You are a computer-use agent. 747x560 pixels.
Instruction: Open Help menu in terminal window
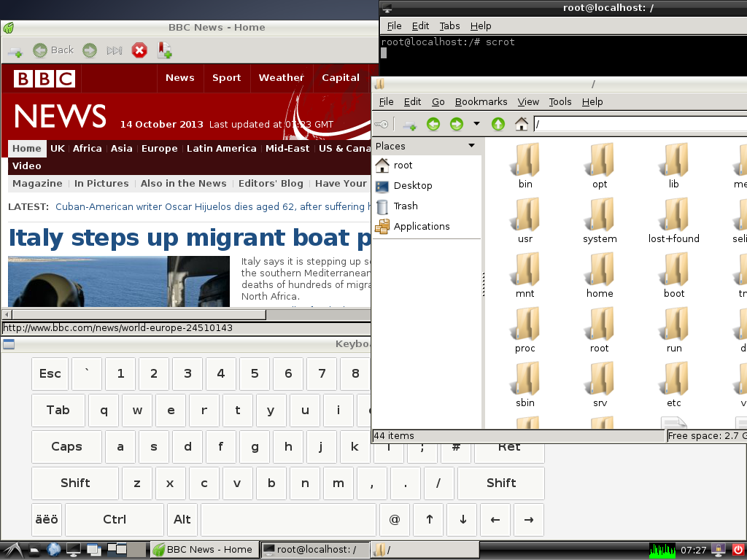pyautogui.click(x=480, y=26)
